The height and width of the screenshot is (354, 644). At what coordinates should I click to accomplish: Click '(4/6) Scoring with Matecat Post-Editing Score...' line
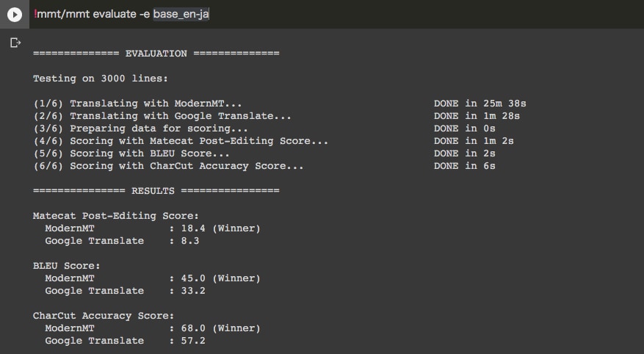181,141
